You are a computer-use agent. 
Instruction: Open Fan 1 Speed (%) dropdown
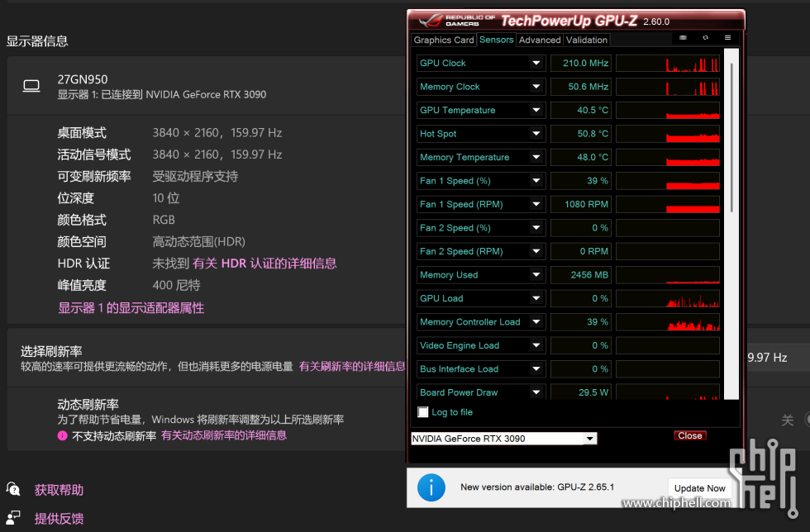click(x=536, y=181)
